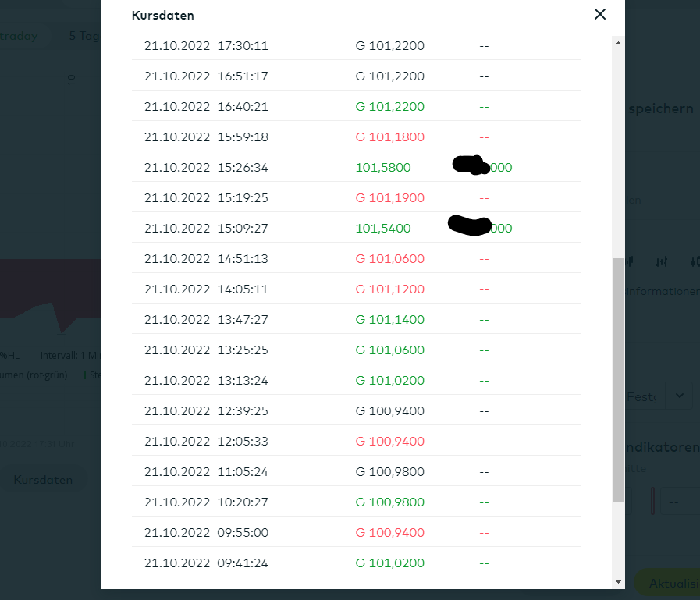Click green price G 100,9800 at 10:20:27
Viewport: 700px width, 600px height.
click(x=389, y=502)
